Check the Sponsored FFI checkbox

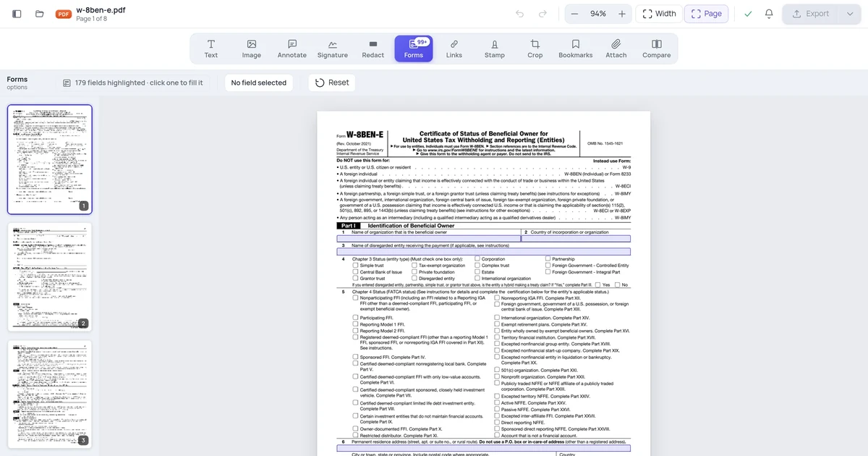click(x=356, y=357)
